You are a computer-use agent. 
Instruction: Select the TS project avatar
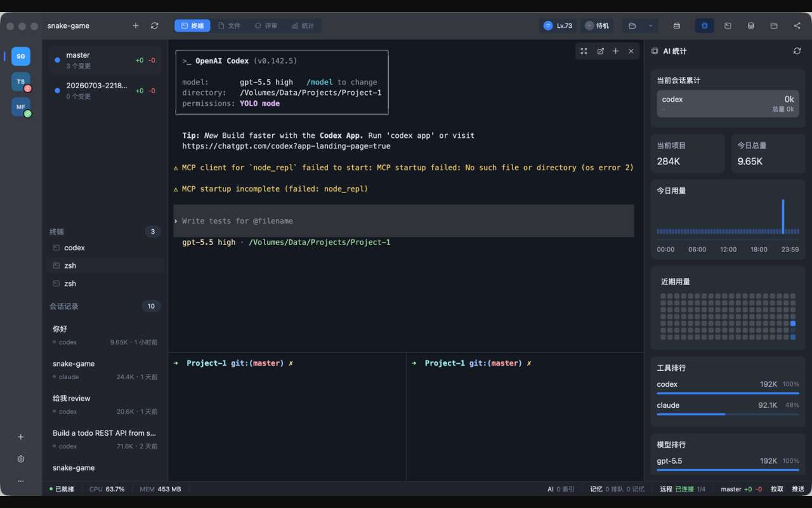tap(21, 82)
